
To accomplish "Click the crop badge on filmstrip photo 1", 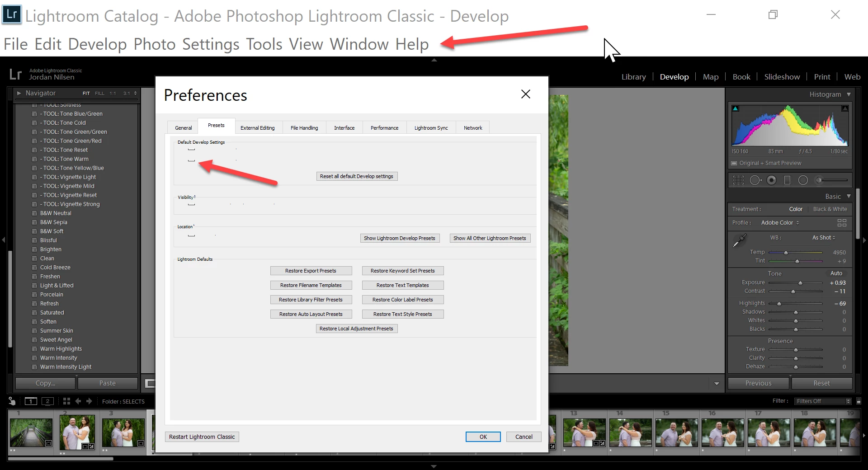I will click(49, 443).
